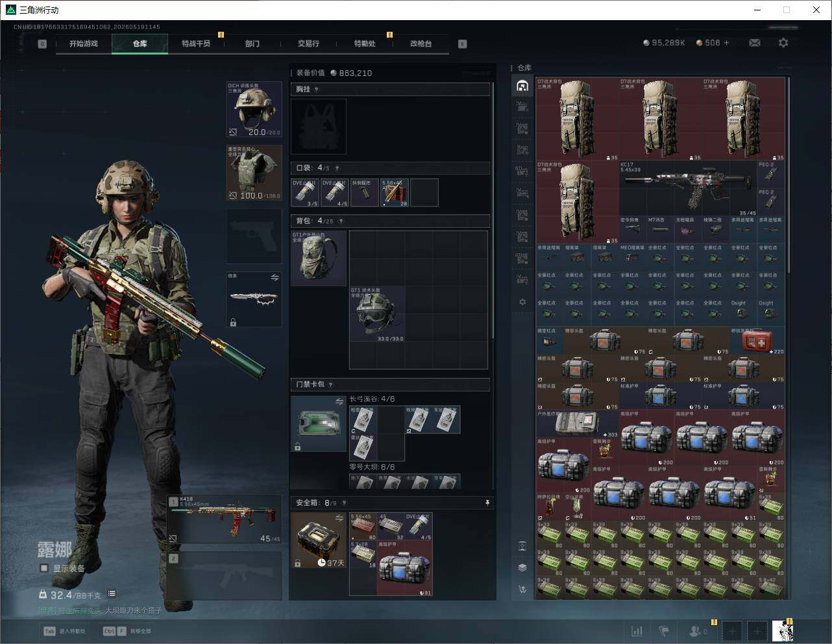Viewport: 832px width, 644px height.
Task: Toggle the pin icon on 安全箱 header
Action: 487,503
